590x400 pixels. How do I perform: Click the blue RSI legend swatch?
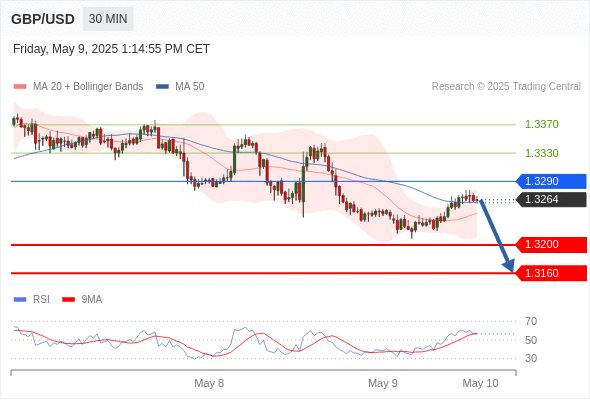[20, 300]
